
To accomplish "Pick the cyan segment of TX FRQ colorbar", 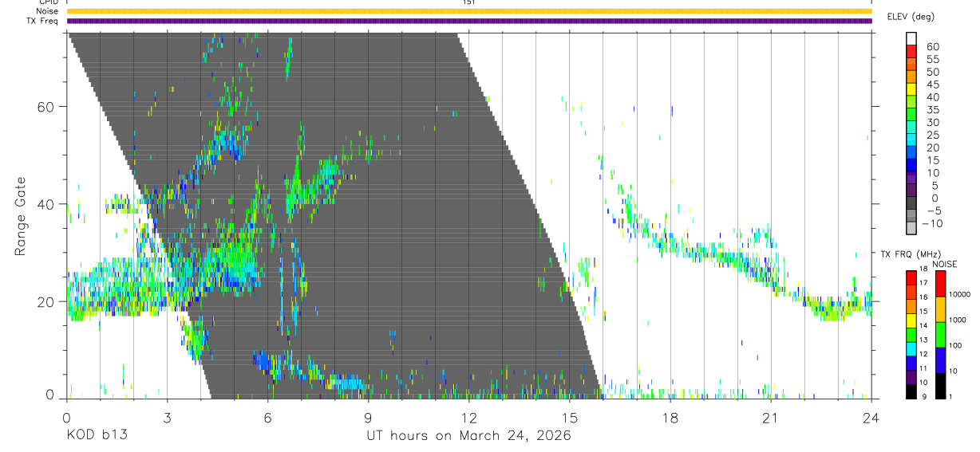I will 911,348.
